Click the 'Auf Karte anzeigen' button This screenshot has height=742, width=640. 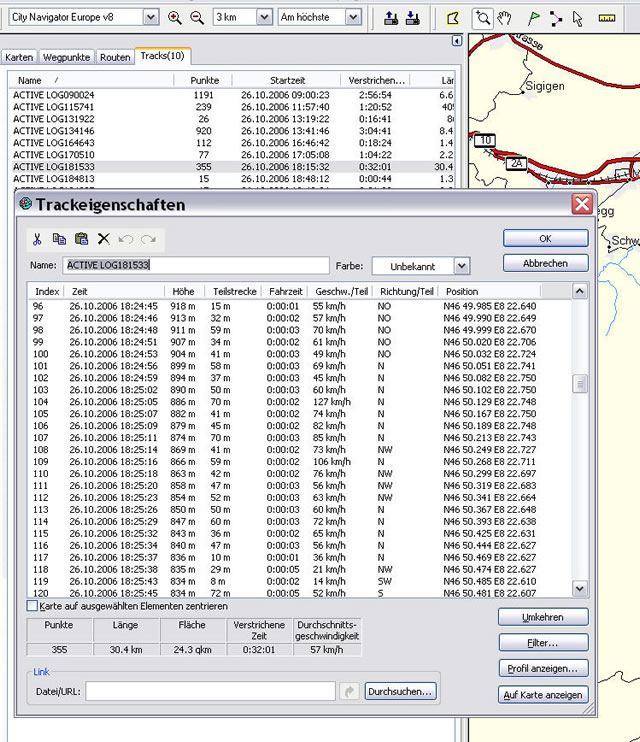tap(542, 695)
